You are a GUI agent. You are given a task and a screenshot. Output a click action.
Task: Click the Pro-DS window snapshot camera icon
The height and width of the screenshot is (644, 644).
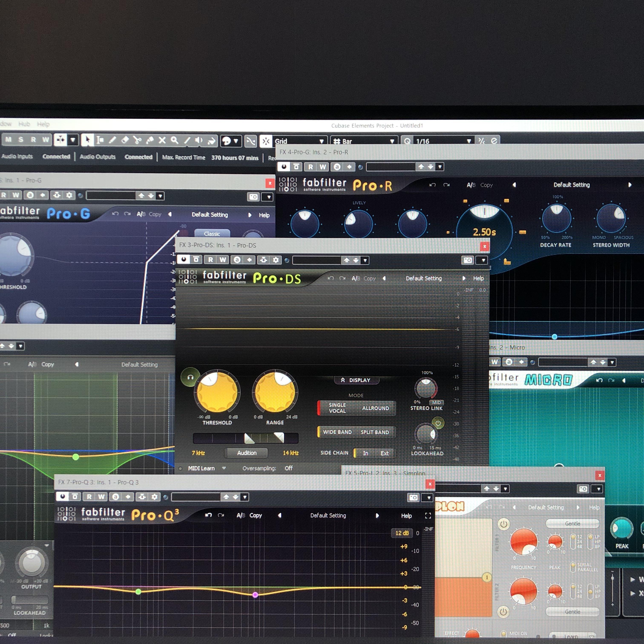tap(468, 260)
